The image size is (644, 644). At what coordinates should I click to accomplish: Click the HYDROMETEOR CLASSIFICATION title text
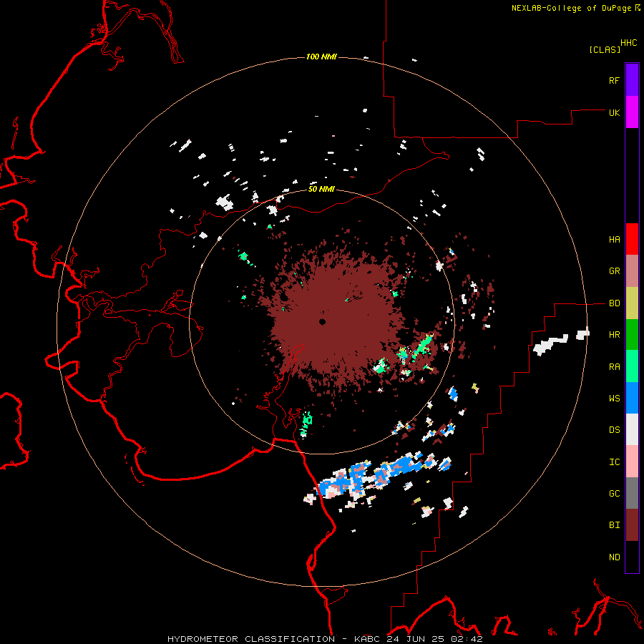click(251, 639)
